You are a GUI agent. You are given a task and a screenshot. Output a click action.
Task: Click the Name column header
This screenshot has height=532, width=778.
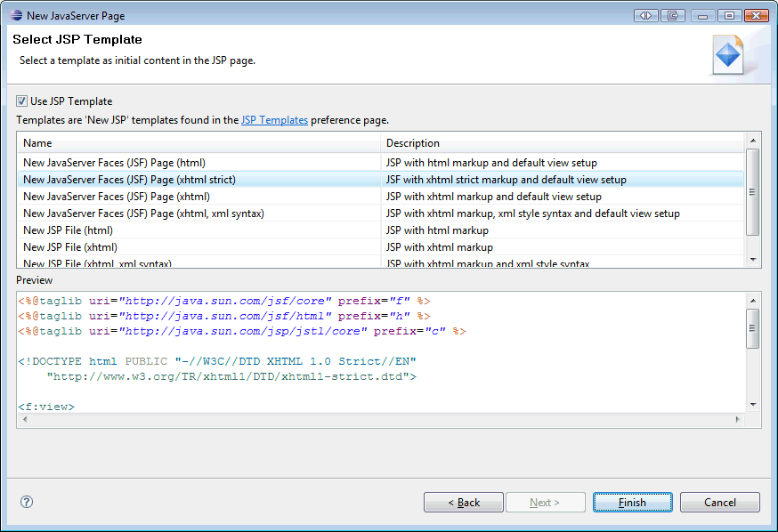click(x=89, y=142)
